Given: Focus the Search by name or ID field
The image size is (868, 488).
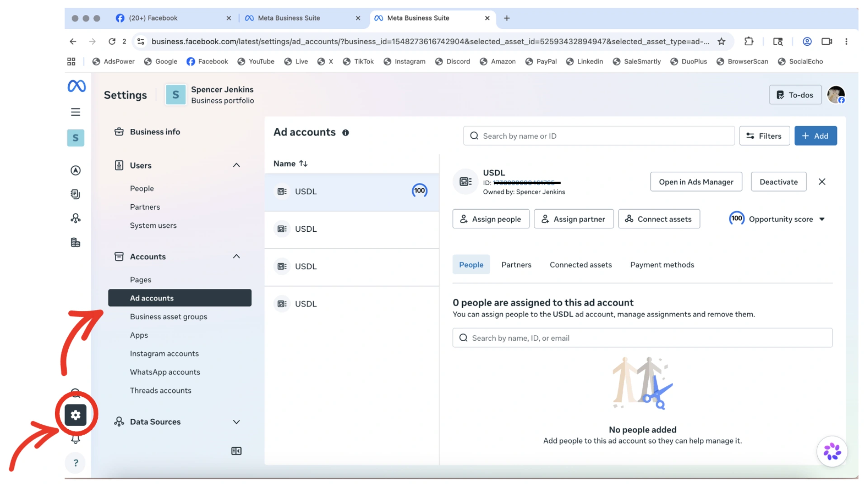Looking at the screenshot, I should coord(599,136).
